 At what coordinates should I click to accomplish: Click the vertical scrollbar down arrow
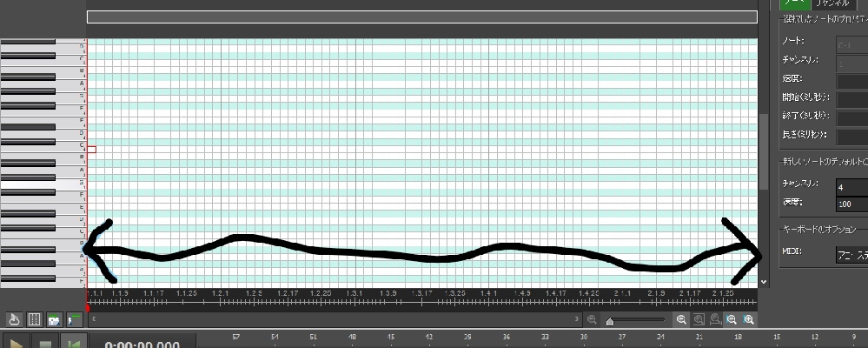tap(764, 282)
